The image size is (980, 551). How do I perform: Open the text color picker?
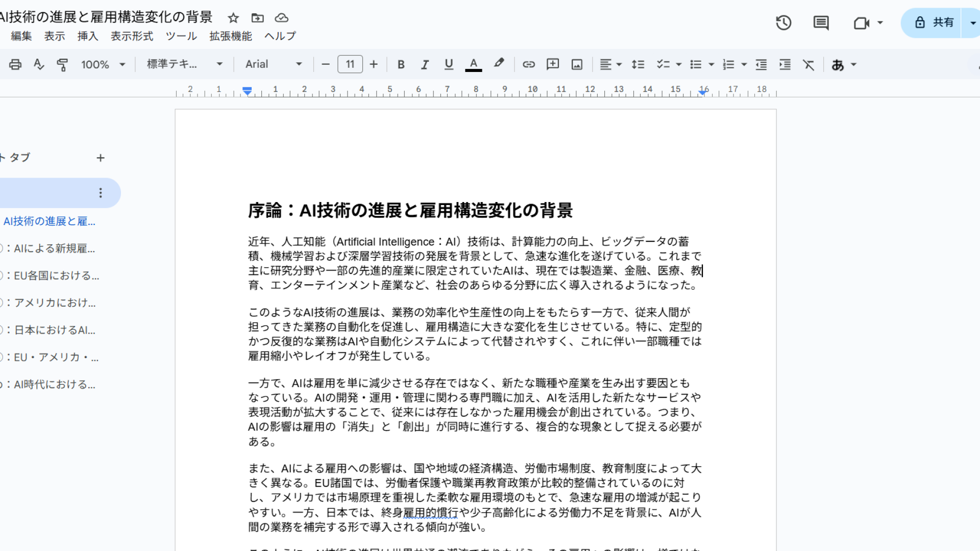[473, 64]
